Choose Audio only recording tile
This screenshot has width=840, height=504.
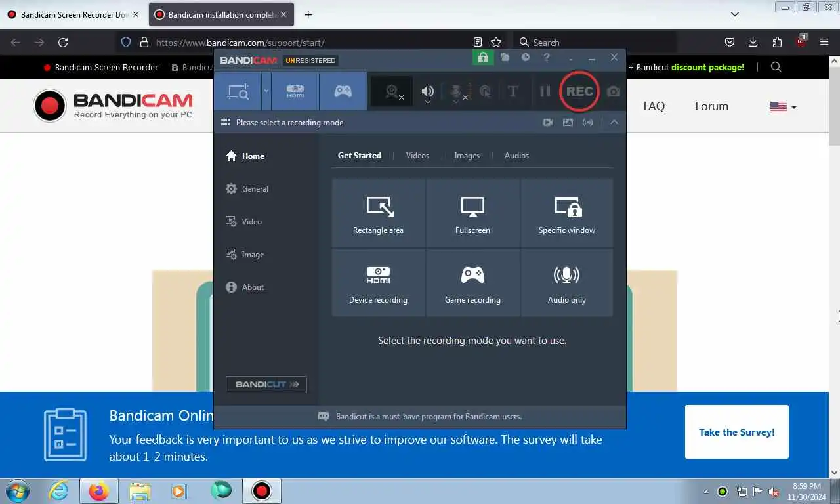click(x=567, y=283)
